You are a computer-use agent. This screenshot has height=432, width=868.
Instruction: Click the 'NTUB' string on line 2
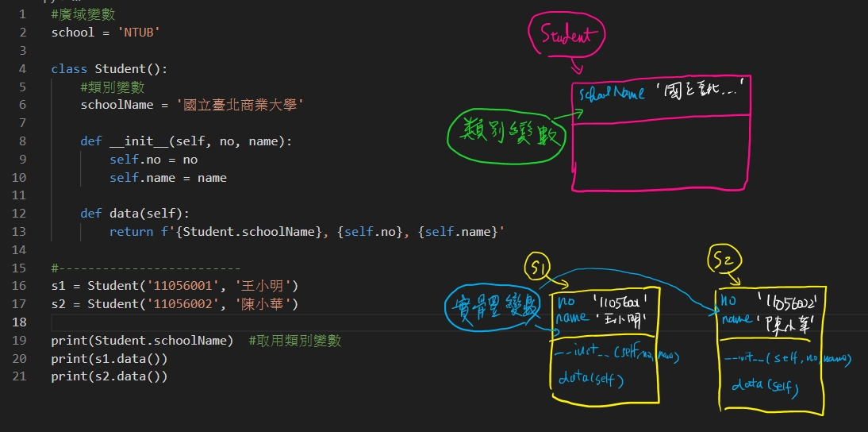[x=138, y=33]
